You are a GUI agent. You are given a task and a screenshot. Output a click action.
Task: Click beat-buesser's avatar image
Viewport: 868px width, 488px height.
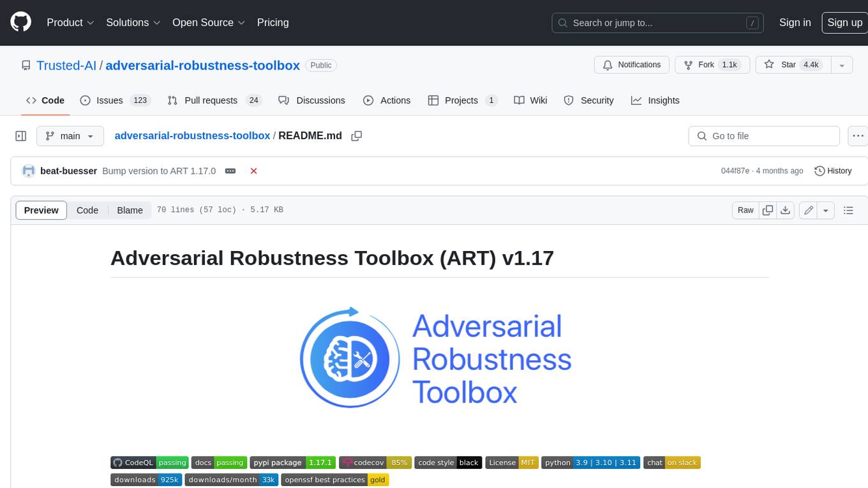(29, 171)
